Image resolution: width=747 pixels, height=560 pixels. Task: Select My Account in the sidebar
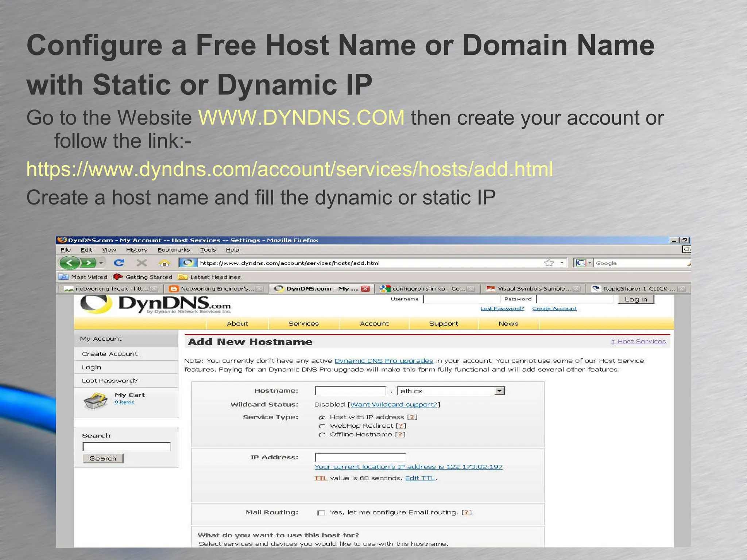tap(126, 339)
